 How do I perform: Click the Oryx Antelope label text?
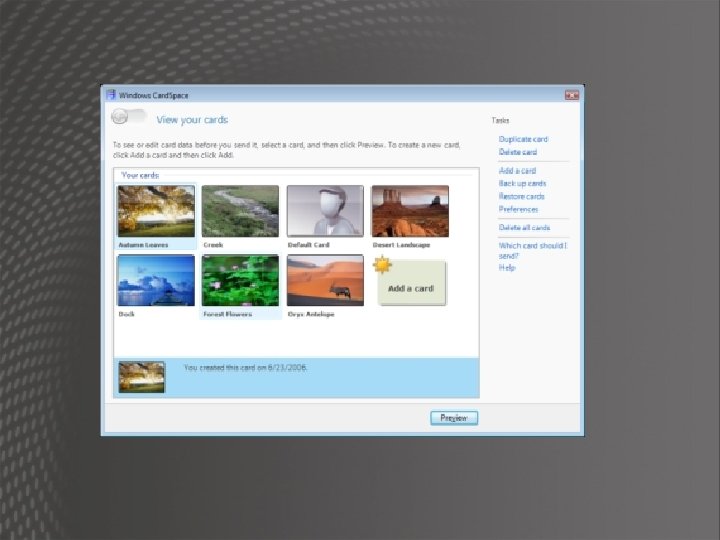pyautogui.click(x=311, y=315)
